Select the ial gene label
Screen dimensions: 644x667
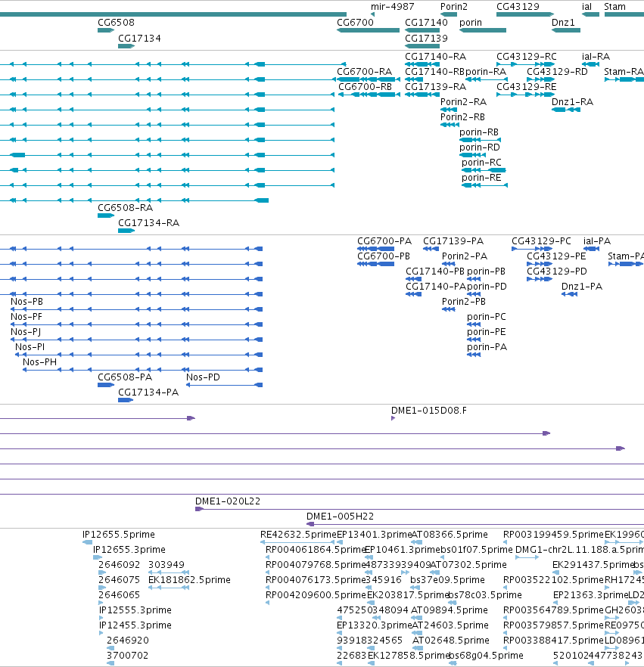tap(586, 7)
